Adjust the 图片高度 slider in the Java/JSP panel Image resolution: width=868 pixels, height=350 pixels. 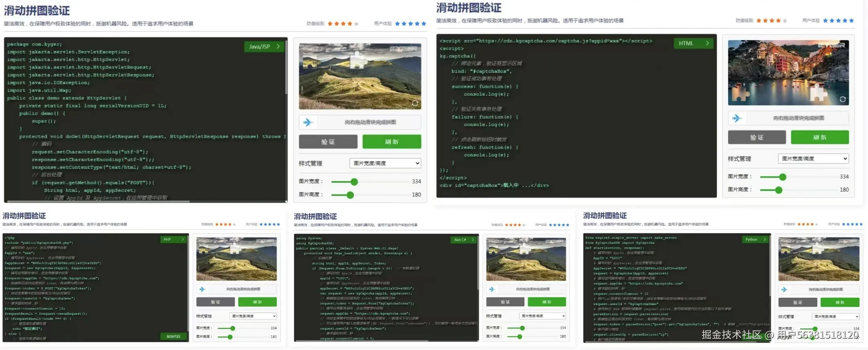(350, 195)
